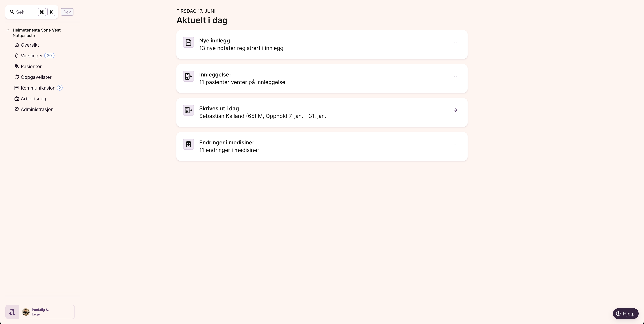Click the medicine bottle icon for Endringer i medisiner
644x324 pixels.
click(188, 144)
